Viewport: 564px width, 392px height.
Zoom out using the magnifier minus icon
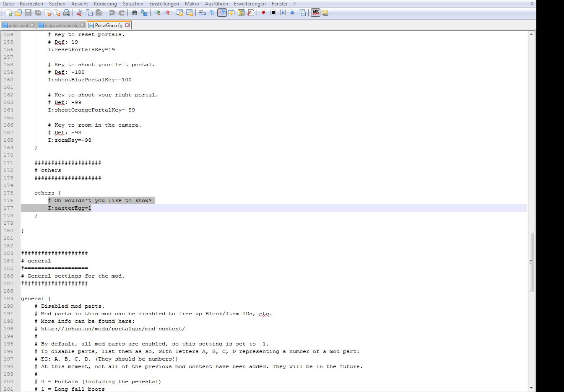pyautogui.click(x=166, y=13)
